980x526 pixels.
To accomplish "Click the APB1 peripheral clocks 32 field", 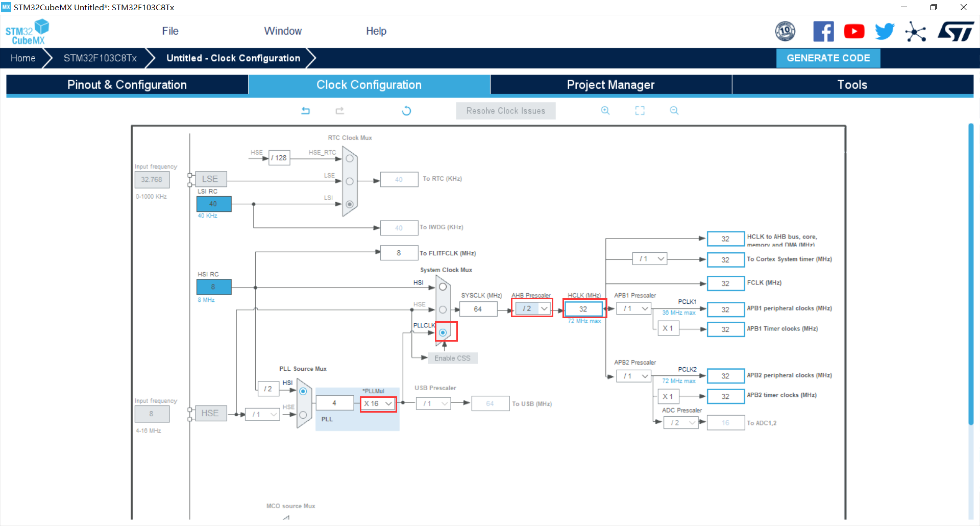I will pyautogui.click(x=726, y=309).
